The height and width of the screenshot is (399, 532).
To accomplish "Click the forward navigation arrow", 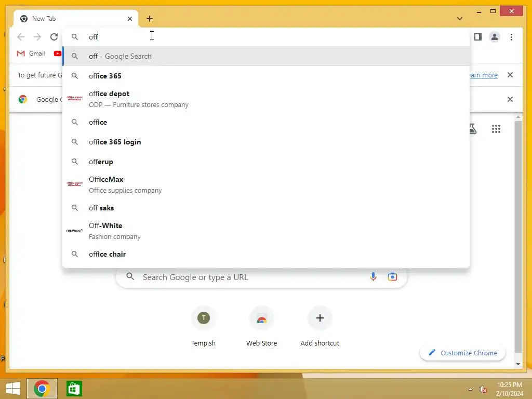I will tap(37, 37).
